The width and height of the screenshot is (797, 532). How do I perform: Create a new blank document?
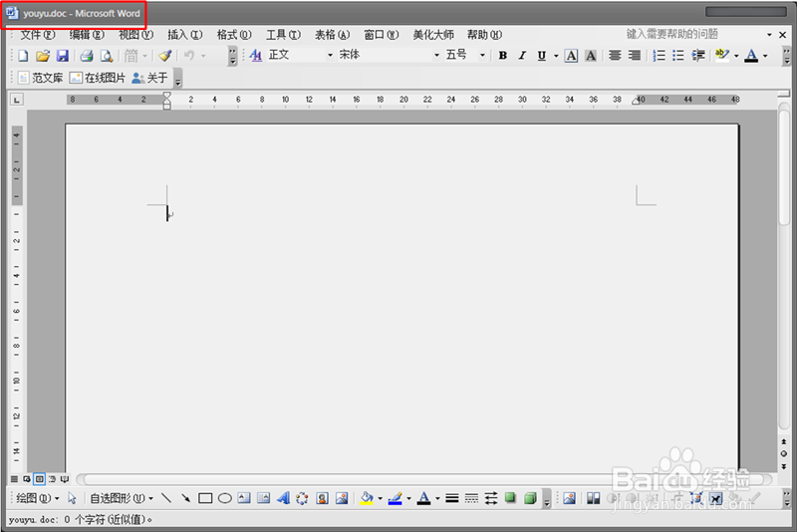pyautogui.click(x=23, y=56)
